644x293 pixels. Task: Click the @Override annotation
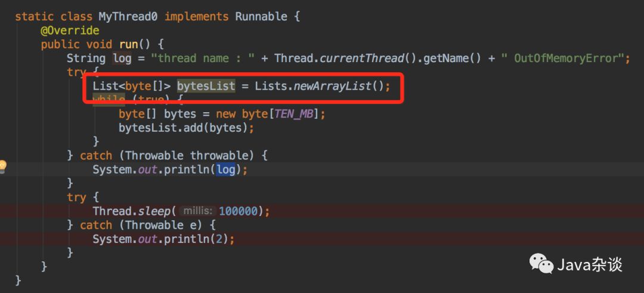[x=70, y=31]
